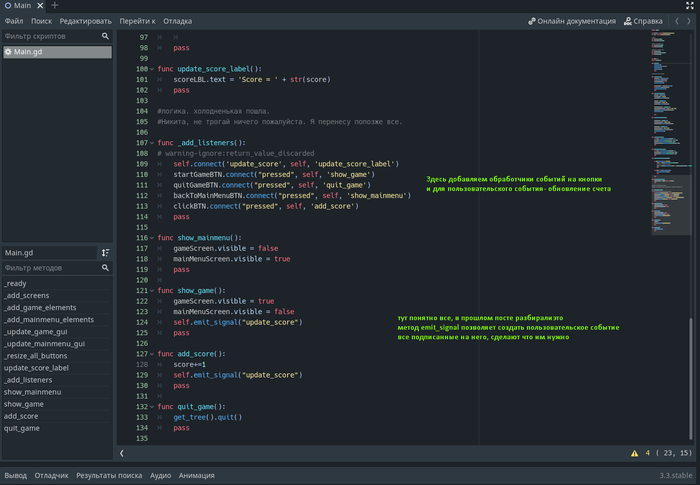
Task: Collapse the show_game function at line 121
Action: pos(152,291)
